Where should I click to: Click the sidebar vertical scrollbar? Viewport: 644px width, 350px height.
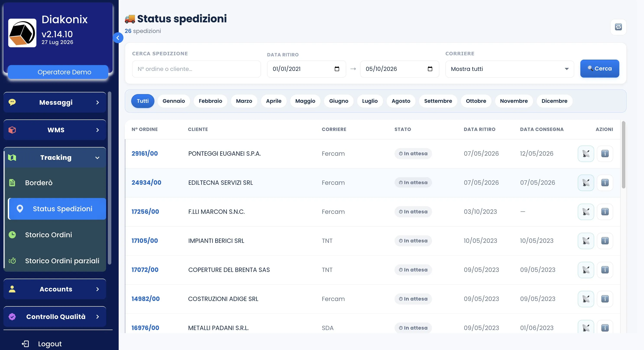coord(110,178)
